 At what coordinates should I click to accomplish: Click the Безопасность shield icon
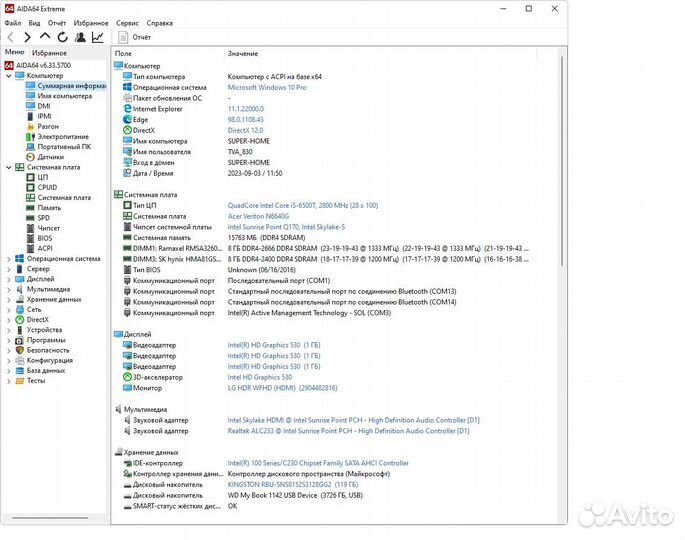click(20, 350)
